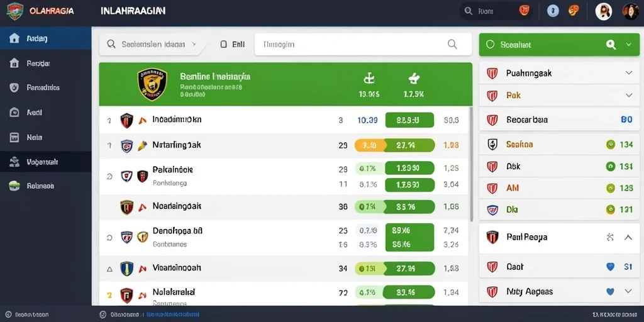Click the red shield icon in top search
644x322 pixels.
coord(524,11)
